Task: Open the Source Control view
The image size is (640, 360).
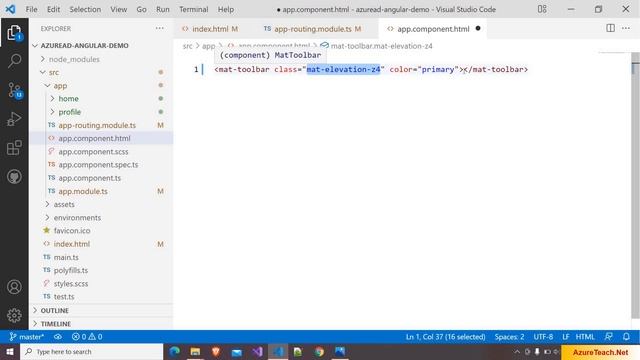Action: pos(14,90)
